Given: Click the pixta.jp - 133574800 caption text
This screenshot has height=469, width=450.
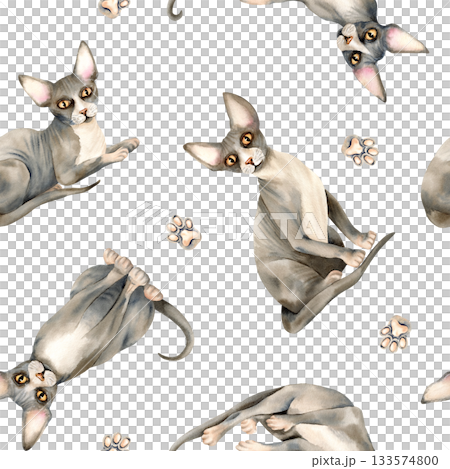Looking at the screenshot, I should pyautogui.click(x=375, y=461).
